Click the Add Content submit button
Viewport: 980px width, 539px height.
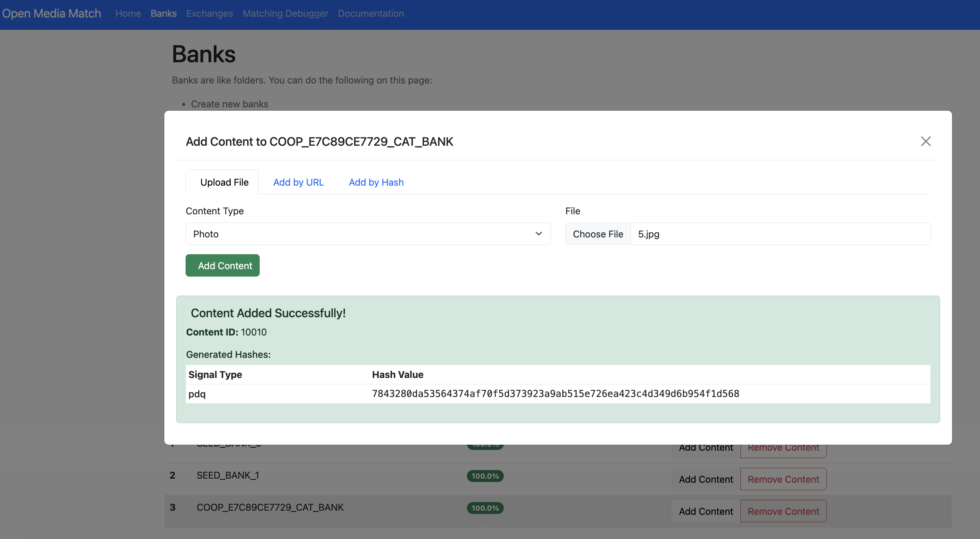(222, 265)
